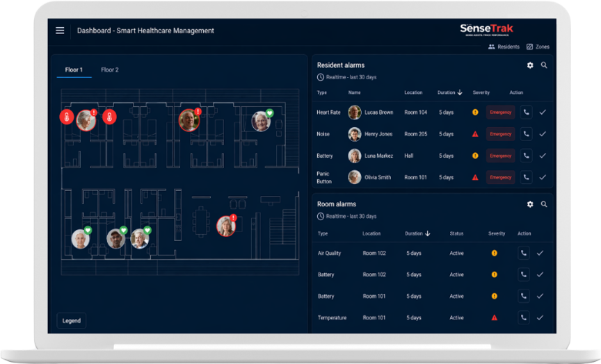Click the Status column header in Room alarms
601x364 pixels.
pyautogui.click(x=456, y=233)
